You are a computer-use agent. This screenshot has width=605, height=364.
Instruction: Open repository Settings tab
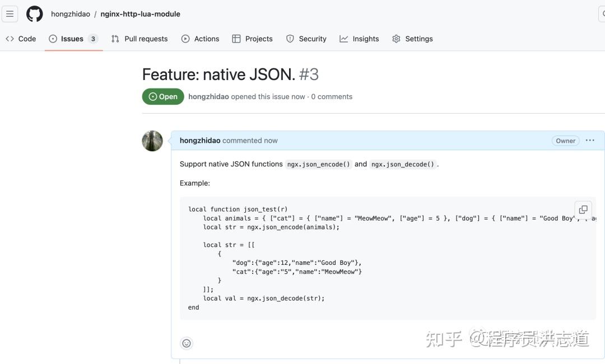click(412, 39)
